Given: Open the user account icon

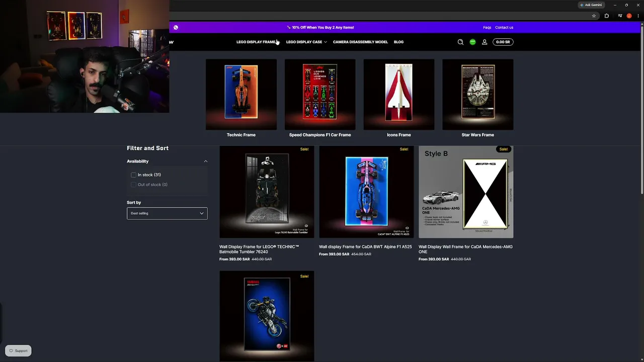Looking at the screenshot, I should pyautogui.click(x=485, y=42).
